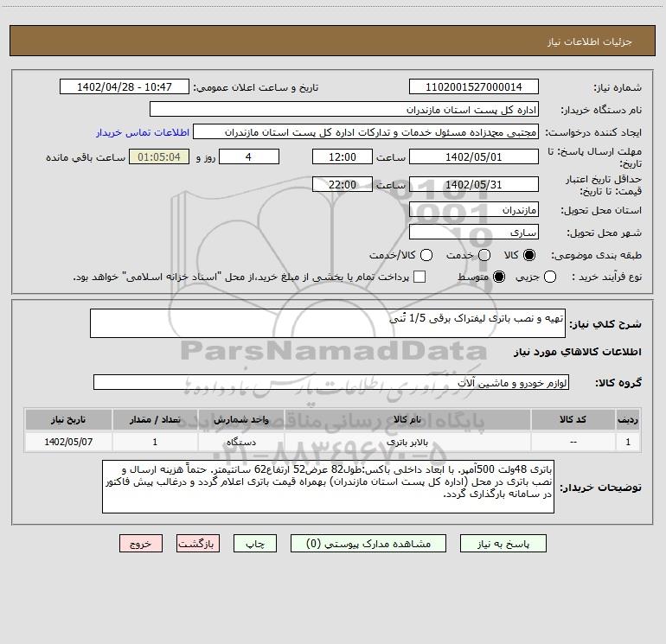Click the پاسخ به نیاز button

click(503, 544)
